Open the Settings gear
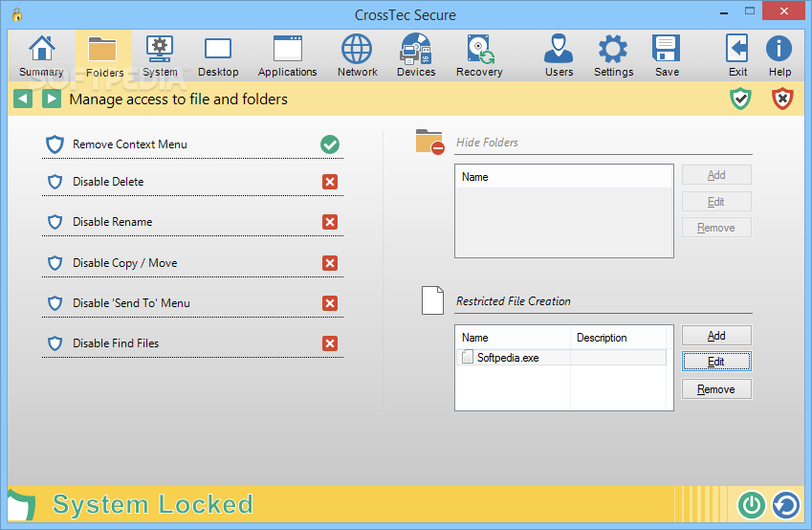Screen dimensions: 812x530 (613, 55)
